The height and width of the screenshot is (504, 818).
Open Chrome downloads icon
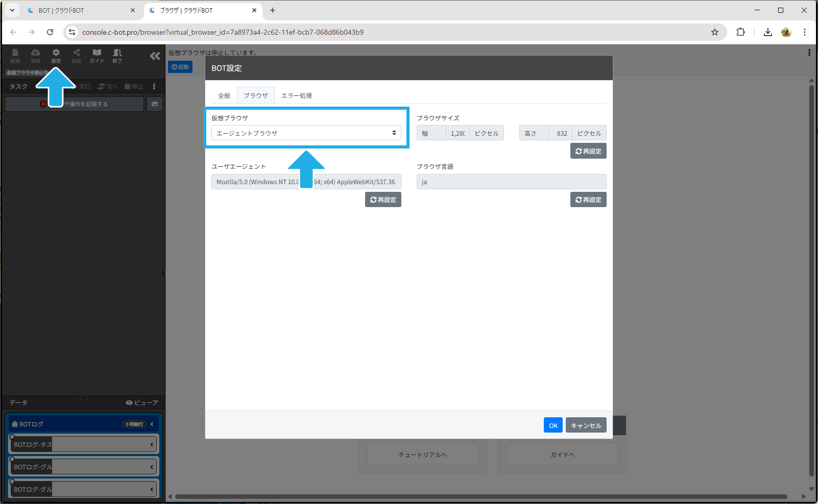click(767, 32)
